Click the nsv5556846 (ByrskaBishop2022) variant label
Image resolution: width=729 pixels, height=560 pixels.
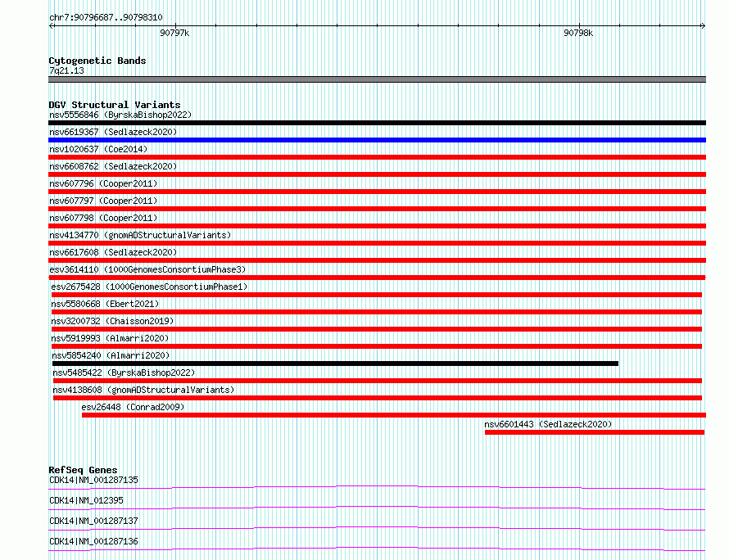120,115
